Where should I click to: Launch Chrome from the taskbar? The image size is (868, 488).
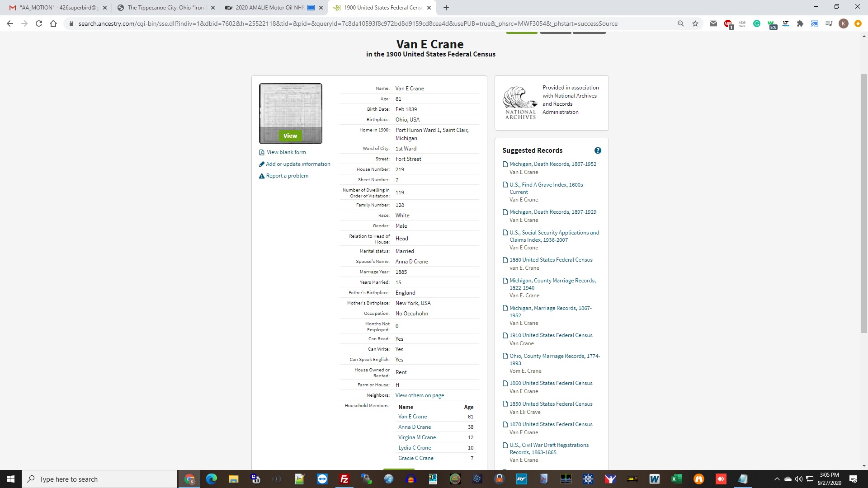(x=189, y=479)
